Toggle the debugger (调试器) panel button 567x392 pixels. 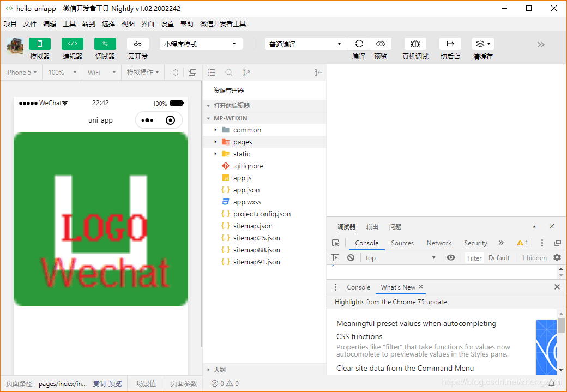pyautogui.click(x=105, y=44)
